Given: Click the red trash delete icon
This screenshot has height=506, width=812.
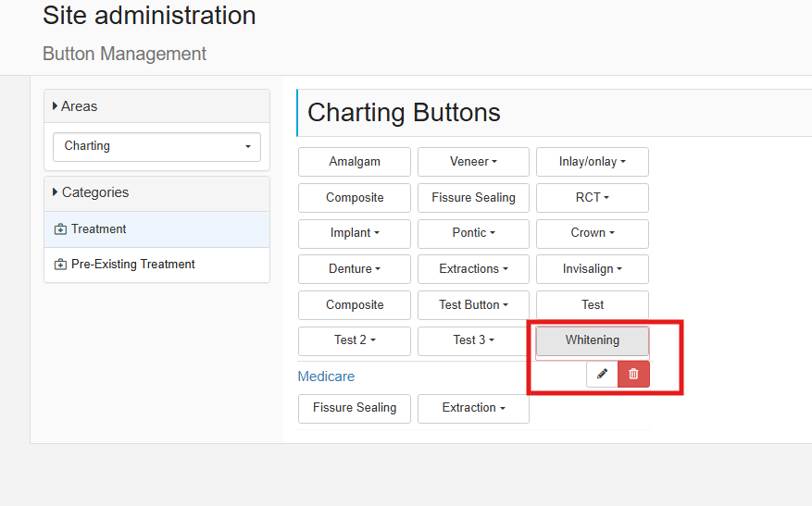Looking at the screenshot, I should [633, 374].
